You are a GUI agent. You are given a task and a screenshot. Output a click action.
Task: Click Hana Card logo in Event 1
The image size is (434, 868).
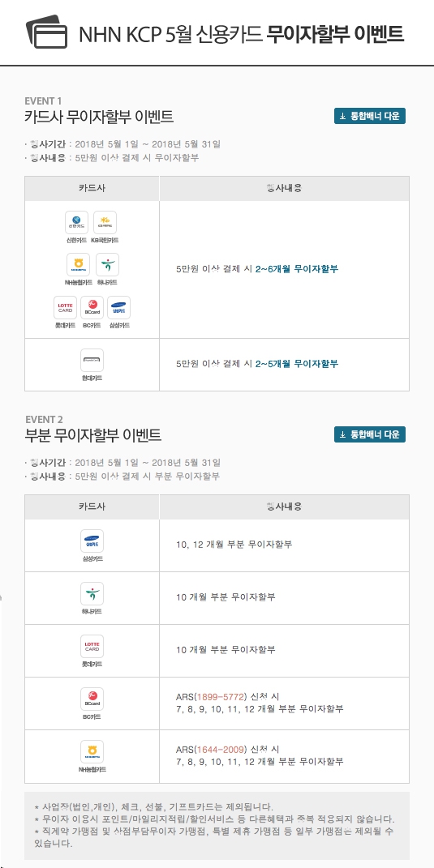(107, 264)
